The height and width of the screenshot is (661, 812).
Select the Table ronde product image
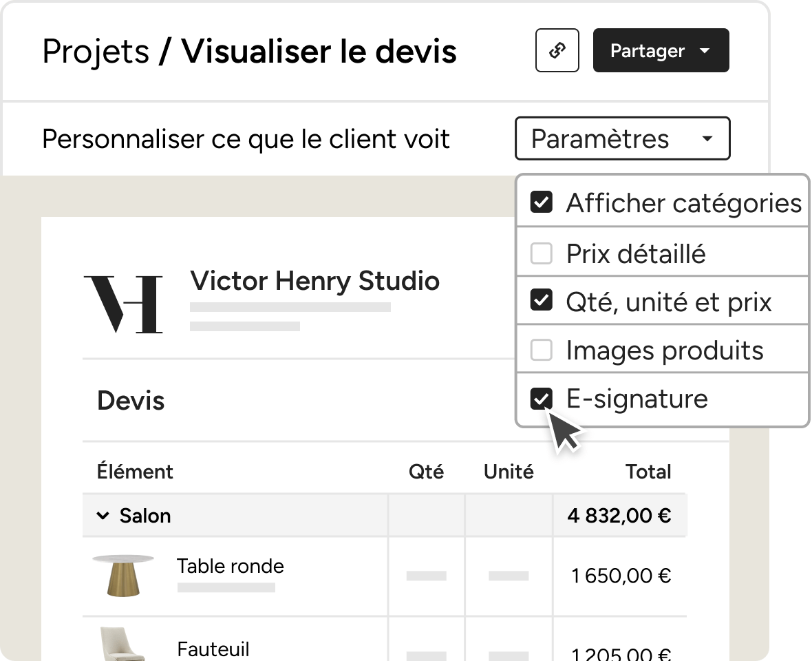tap(122, 576)
